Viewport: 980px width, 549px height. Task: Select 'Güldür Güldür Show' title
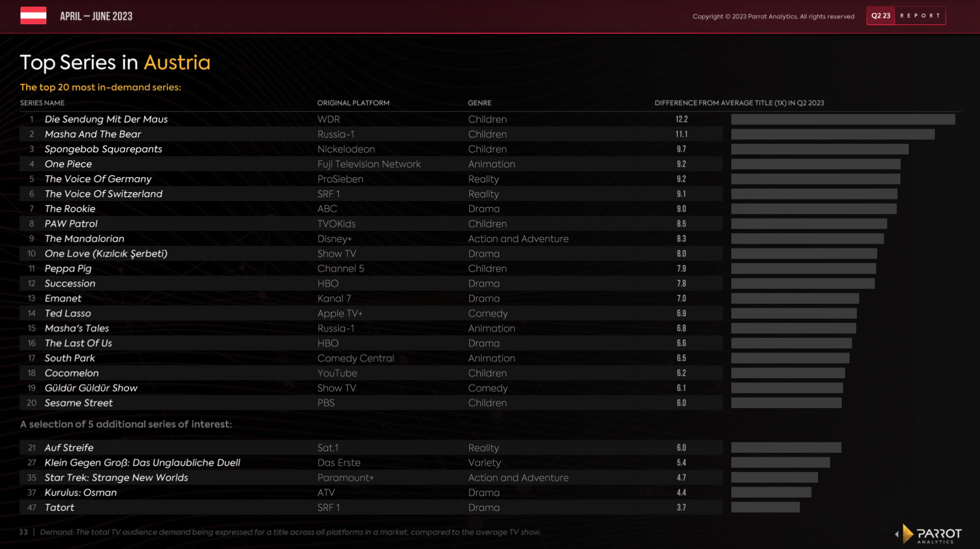point(91,388)
